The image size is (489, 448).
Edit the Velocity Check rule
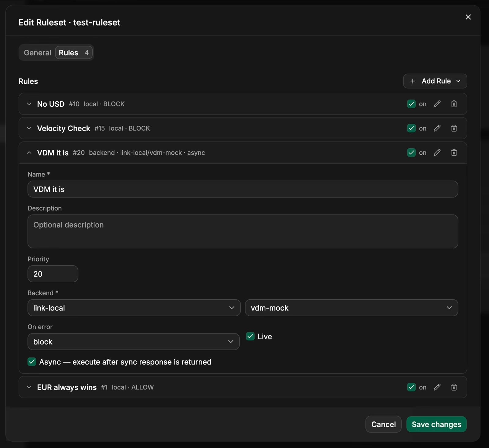tap(437, 128)
